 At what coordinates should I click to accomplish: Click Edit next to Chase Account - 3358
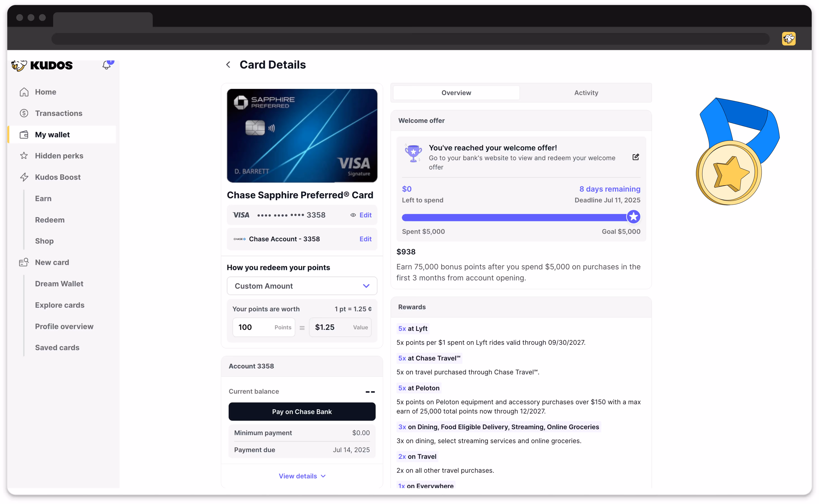click(365, 239)
